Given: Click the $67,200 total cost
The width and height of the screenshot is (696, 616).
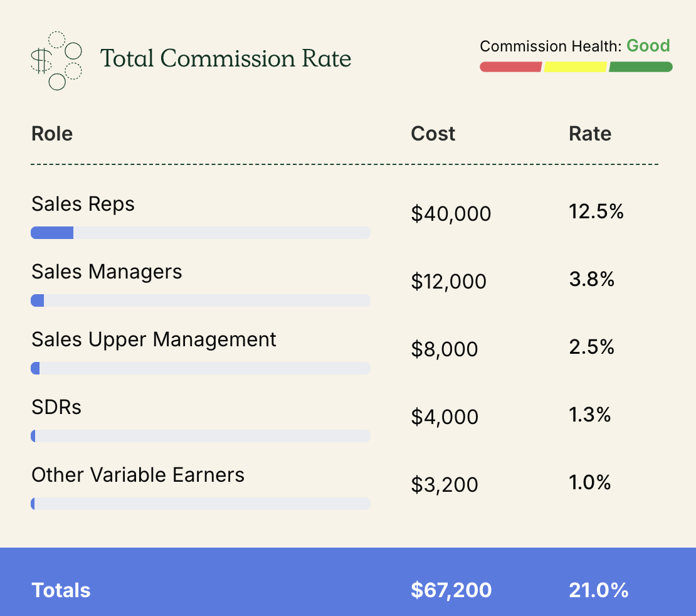Looking at the screenshot, I should 451,590.
